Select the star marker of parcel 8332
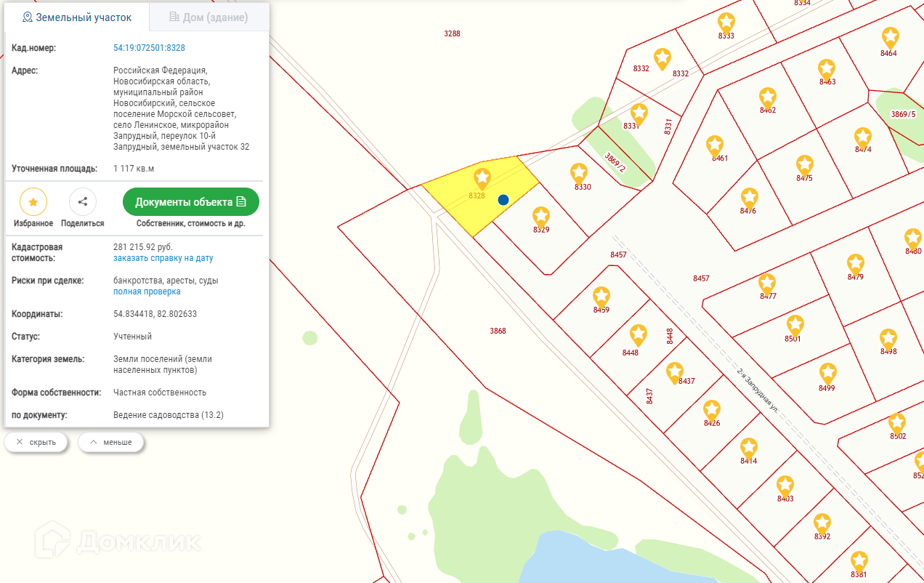Viewport: 924px width, 583px height. click(x=662, y=58)
